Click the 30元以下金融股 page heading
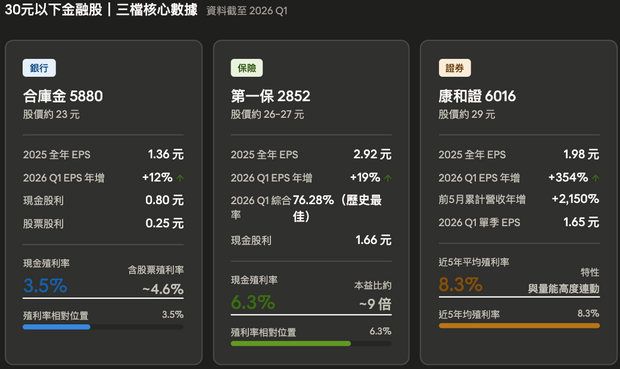Viewport: 620px width, 369px height. (x=53, y=10)
